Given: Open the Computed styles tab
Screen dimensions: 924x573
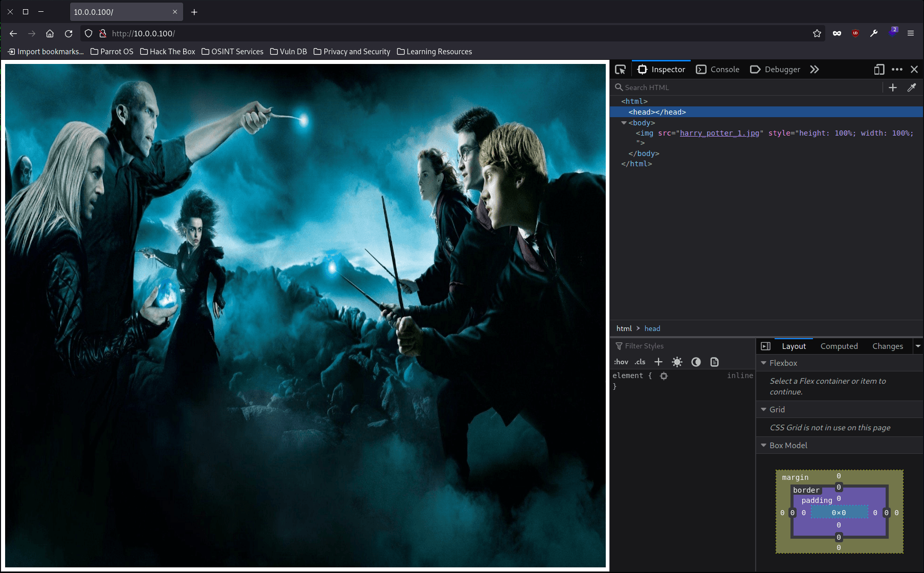Looking at the screenshot, I should [839, 346].
